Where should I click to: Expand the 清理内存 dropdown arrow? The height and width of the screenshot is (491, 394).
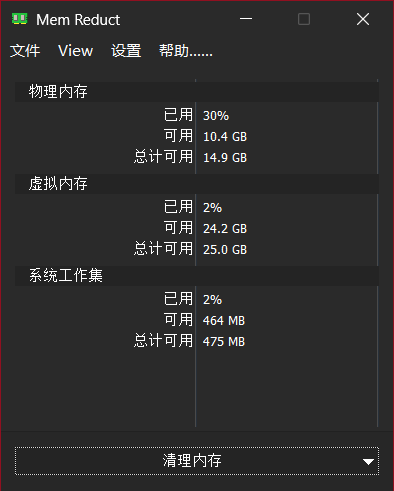pos(368,462)
